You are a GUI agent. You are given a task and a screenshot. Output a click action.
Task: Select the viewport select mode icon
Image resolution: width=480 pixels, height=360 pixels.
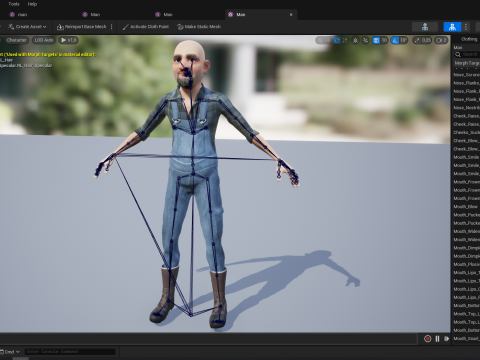coord(320,40)
